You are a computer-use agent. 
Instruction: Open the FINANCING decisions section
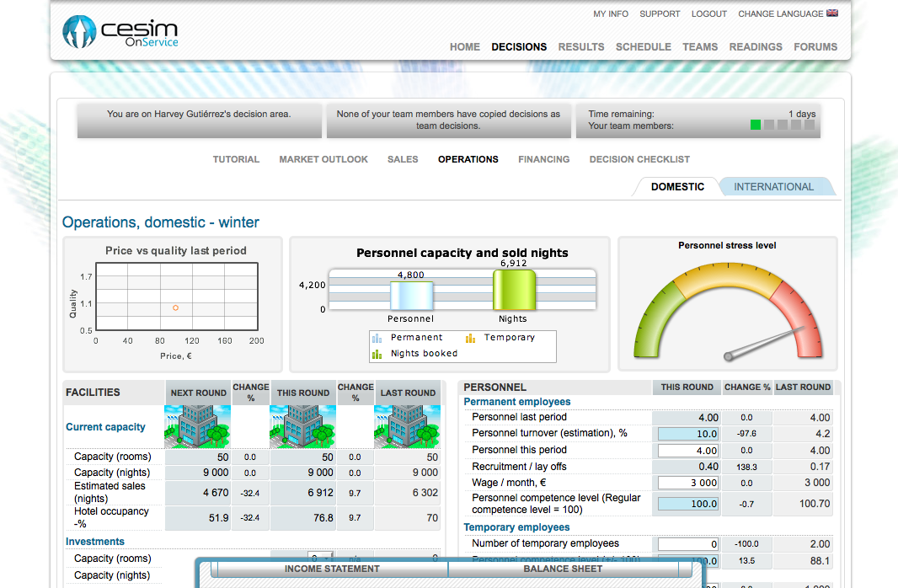tap(543, 159)
